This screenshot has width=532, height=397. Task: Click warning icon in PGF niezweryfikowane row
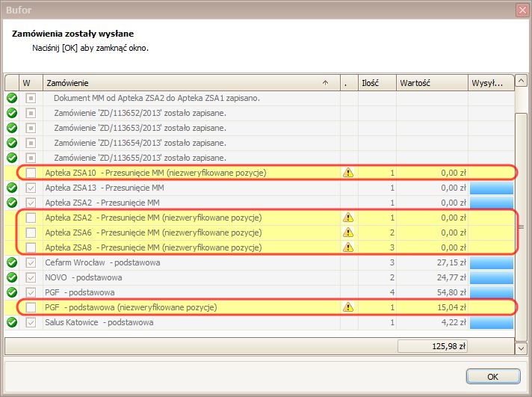[347, 307]
